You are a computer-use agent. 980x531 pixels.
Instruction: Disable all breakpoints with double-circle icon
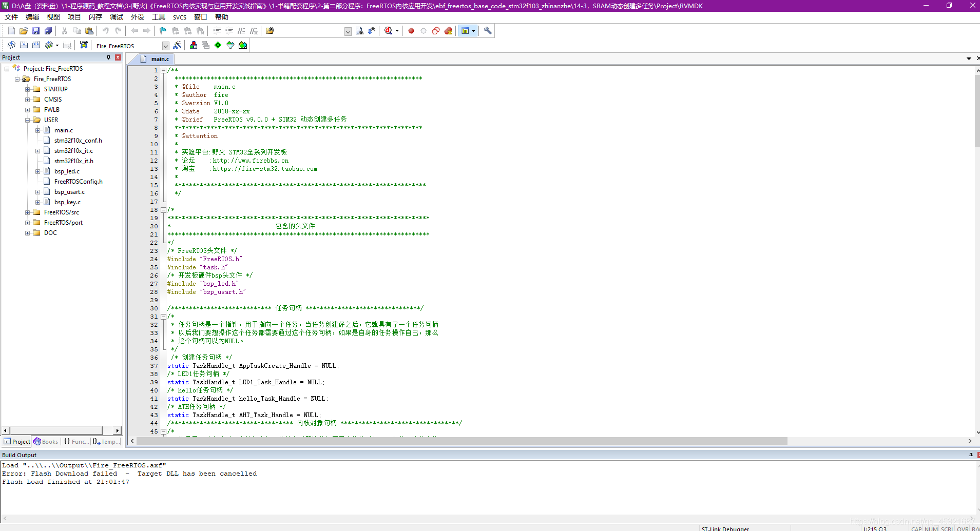click(436, 31)
